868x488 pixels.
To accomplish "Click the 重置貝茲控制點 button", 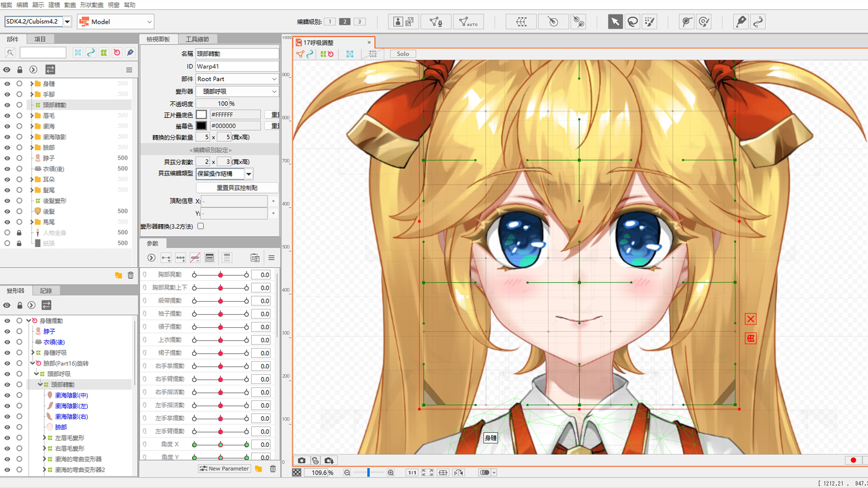I will click(237, 188).
